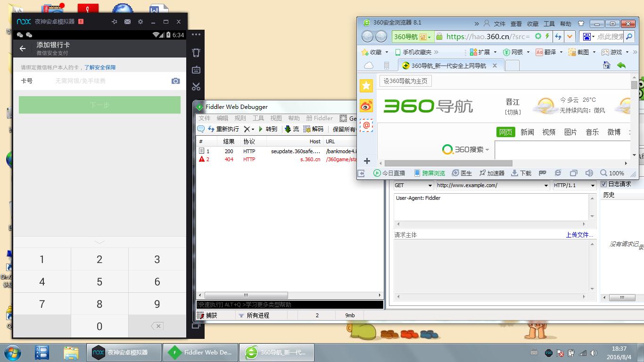Open the Nox message envelope icon
The image size is (644, 362).
point(127,22)
